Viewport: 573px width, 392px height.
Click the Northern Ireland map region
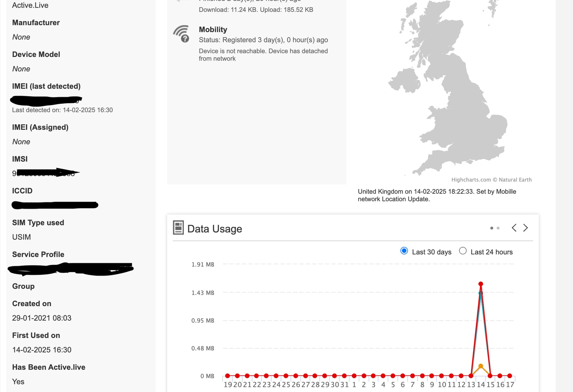click(404, 80)
